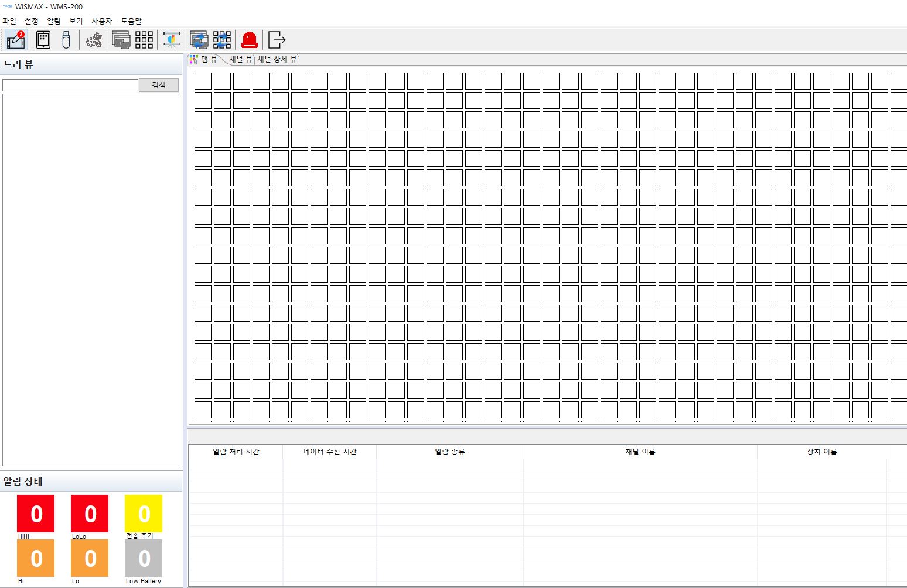This screenshot has width=907, height=588.
Task: Open the 도움말 menu
Action: point(131,21)
